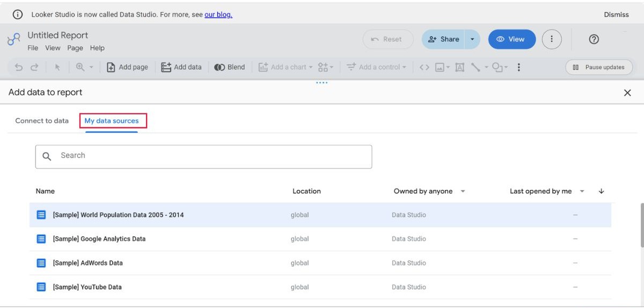Open the community visualizations and components icon

pos(325,67)
